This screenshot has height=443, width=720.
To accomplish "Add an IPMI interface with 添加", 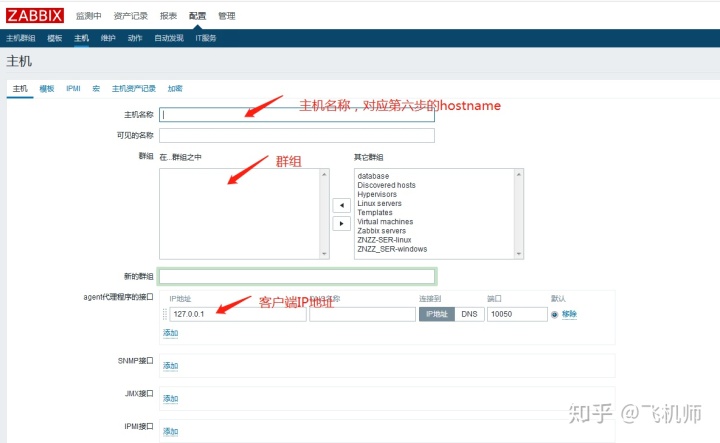I will pos(170,432).
